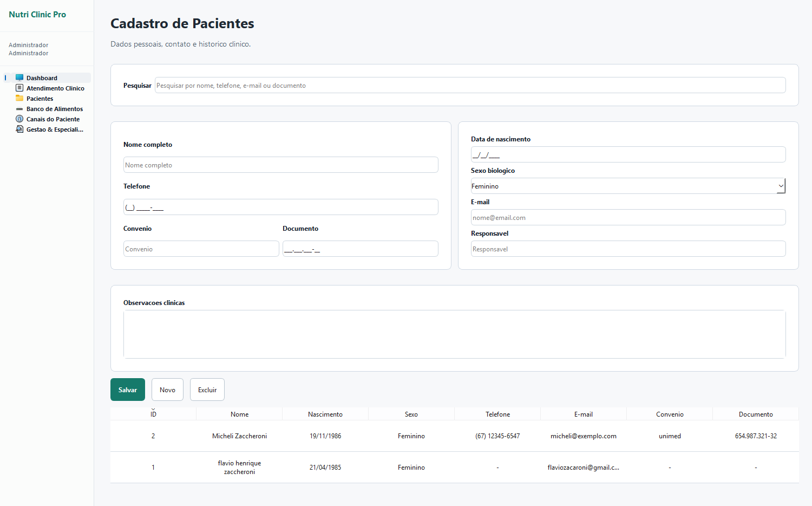Click the Pacientes folder icon
Image resolution: width=812 pixels, height=506 pixels.
[19, 98]
